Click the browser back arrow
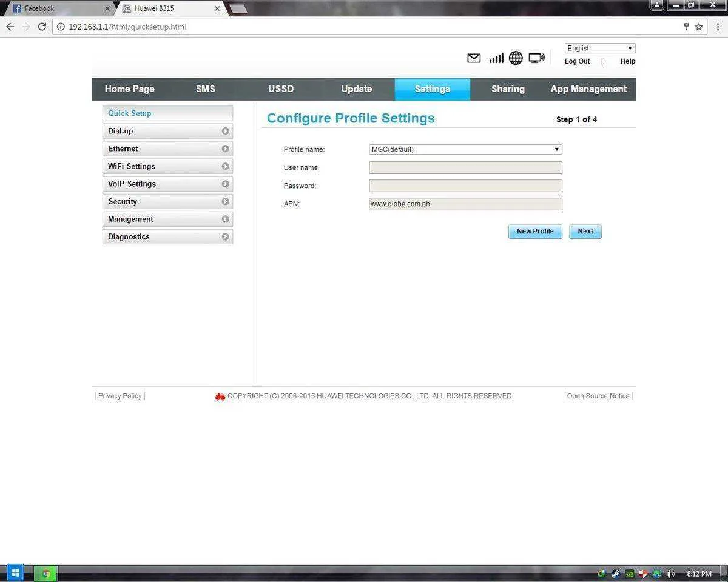This screenshot has height=582, width=728. tap(10, 27)
